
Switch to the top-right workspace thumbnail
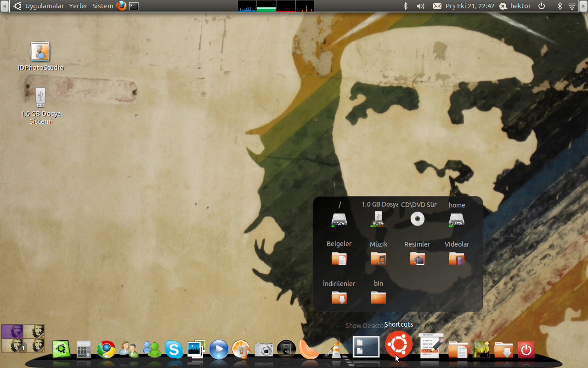pos(34,331)
